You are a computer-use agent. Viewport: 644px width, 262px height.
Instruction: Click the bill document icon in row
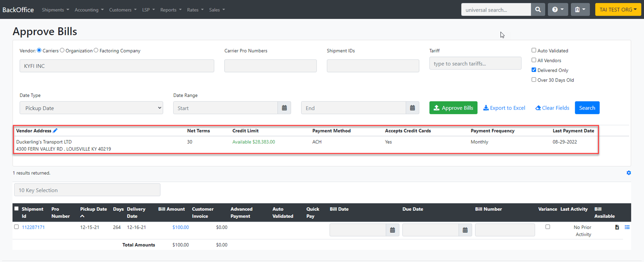point(617,227)
